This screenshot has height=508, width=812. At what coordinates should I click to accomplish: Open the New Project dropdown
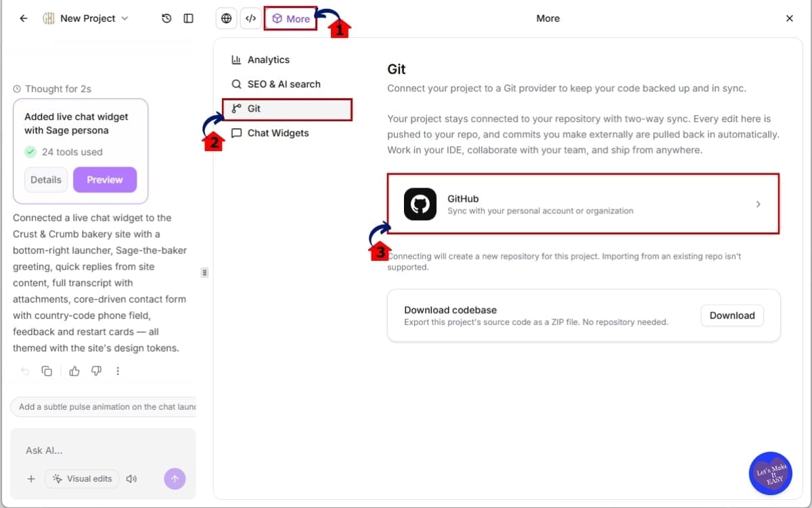(86, 18)
